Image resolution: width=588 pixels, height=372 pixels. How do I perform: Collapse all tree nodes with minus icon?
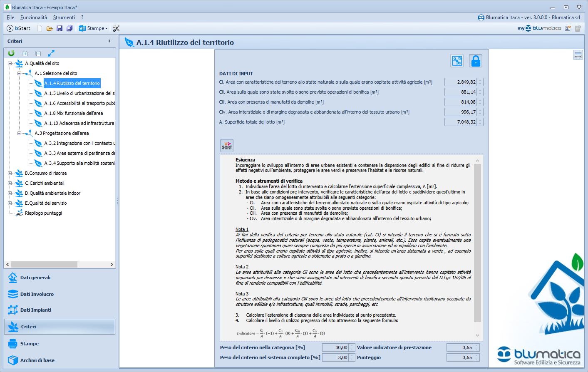point(38,53)
